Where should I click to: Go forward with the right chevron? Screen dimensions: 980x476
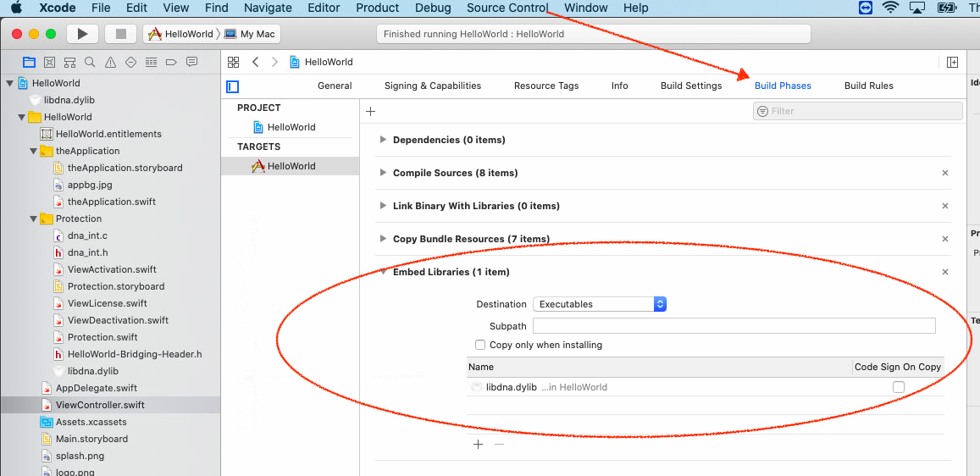pos(274,62)
